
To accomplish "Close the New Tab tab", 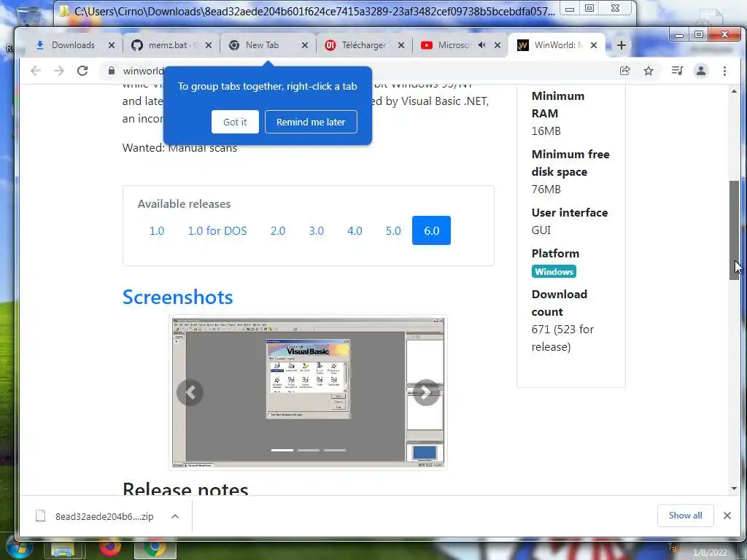I will coord(305,45).
